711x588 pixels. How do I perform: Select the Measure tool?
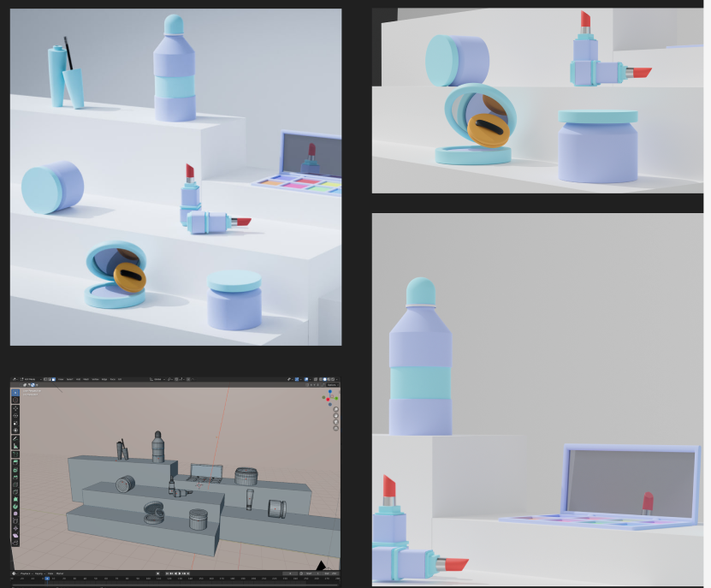point(15,446)
